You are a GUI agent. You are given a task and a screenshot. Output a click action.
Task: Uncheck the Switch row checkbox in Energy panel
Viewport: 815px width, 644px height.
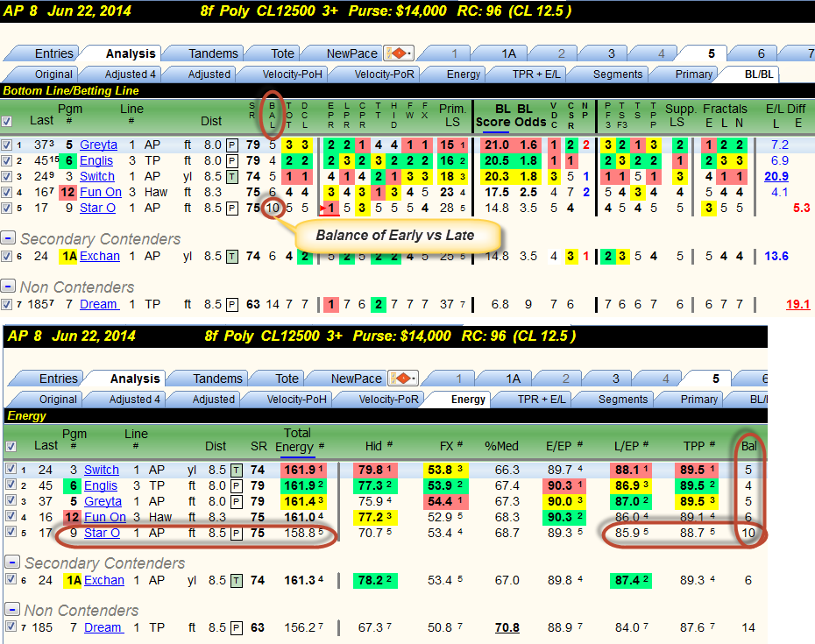11,469
